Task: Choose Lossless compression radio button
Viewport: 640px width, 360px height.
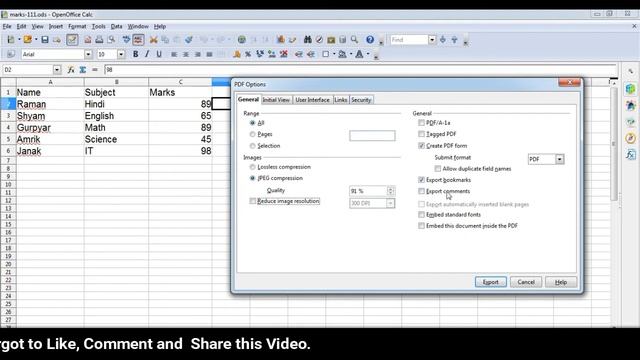Action: [x=252, y=167]
